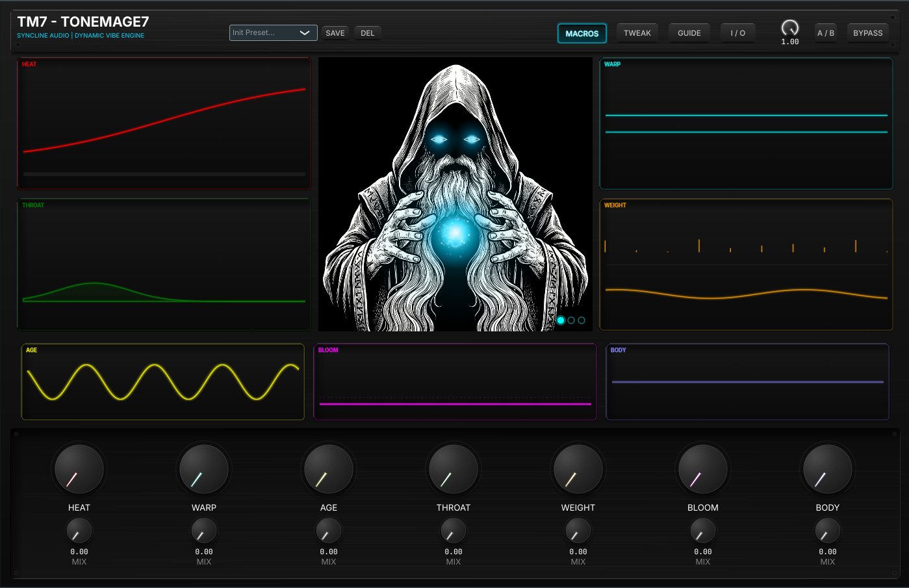The width and height of the screenshot is (909, 588).
Task: Click the yellow AGE waveform display
Action: (x=163, y=382)
